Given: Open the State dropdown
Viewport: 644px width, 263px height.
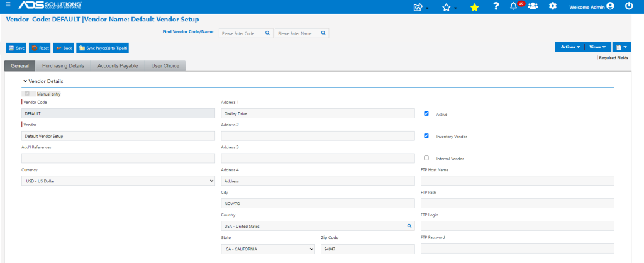Looking at the screenshot, I should [268, 249].
